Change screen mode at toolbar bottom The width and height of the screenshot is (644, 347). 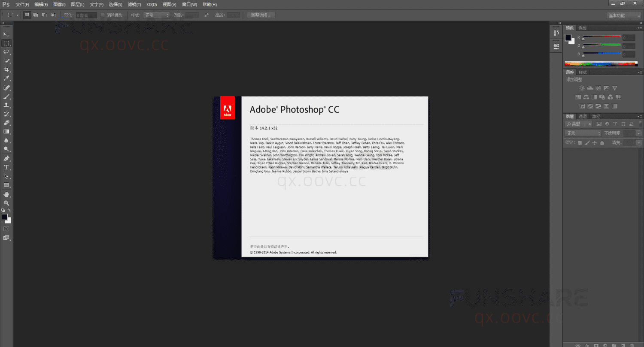[6, 237]
